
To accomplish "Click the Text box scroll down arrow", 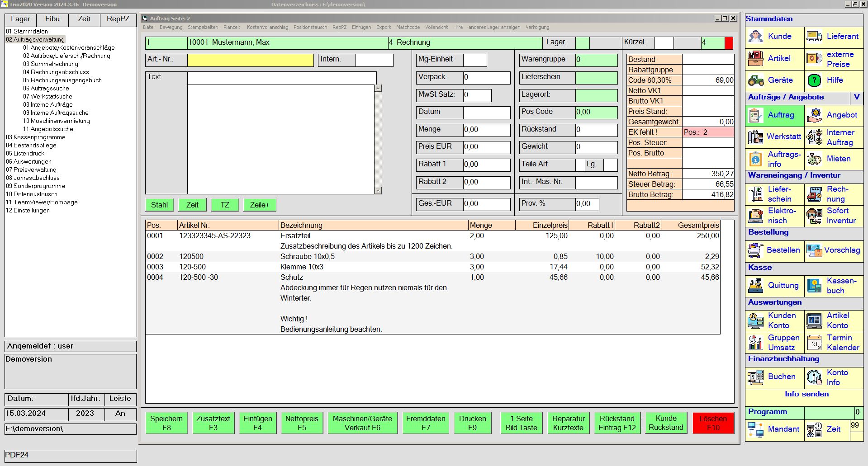I will click(x=379, y=191).
